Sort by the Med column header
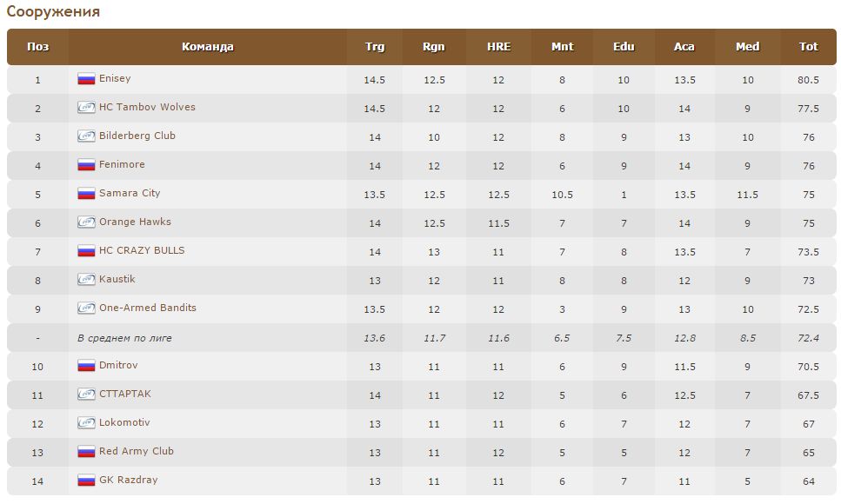This screenshot has width=841, height=504. pos(747,47)
